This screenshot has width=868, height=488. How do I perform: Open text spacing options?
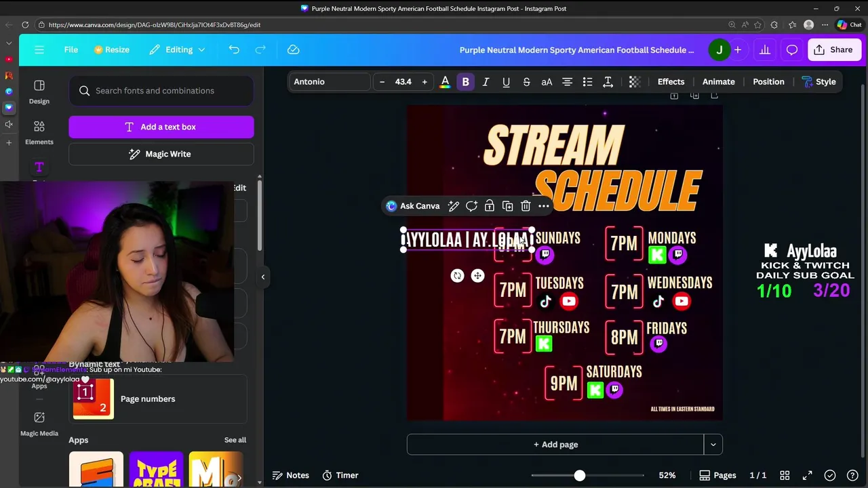[x=608, y=81]
